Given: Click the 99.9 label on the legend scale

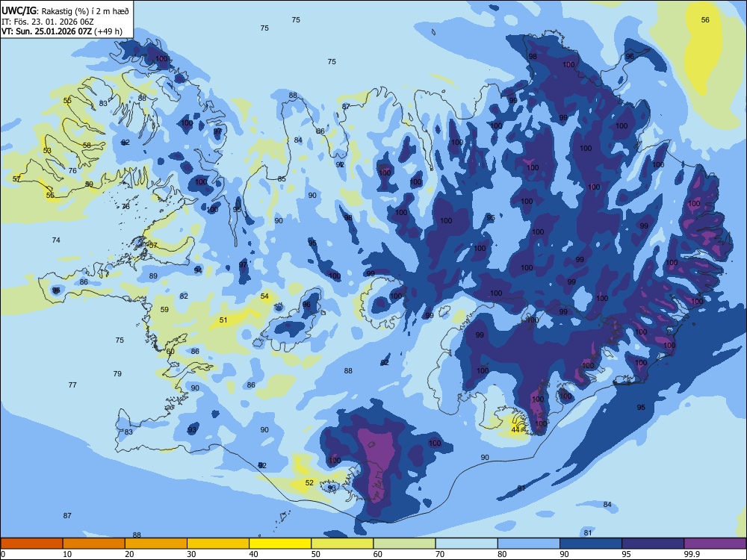Looking at the screenshot, I should (x=692, y=554).
